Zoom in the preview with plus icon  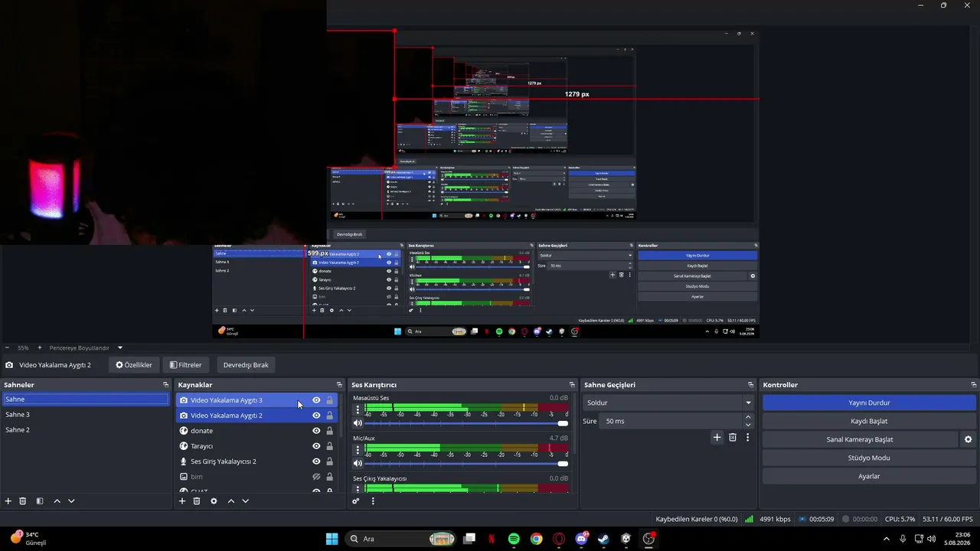[x=40, y=348]
